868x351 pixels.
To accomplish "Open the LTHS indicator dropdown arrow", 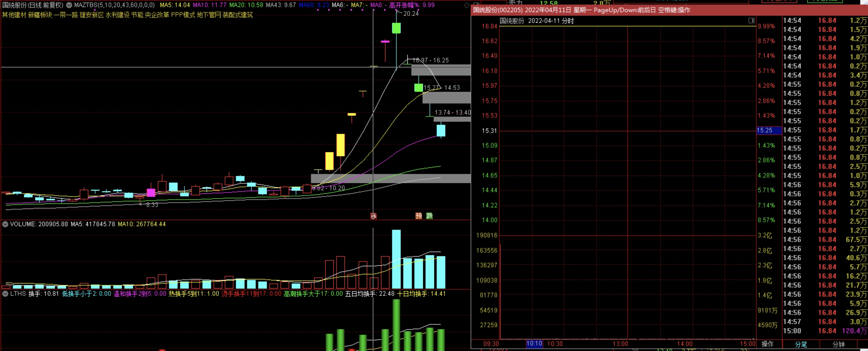I will (x=5, y=294).
